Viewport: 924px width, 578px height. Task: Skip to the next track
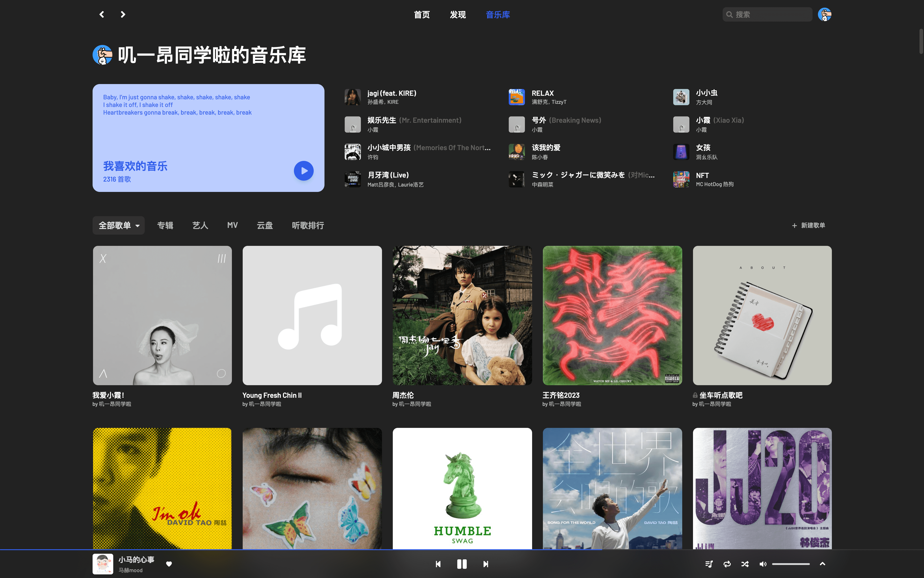pos(486,564)
